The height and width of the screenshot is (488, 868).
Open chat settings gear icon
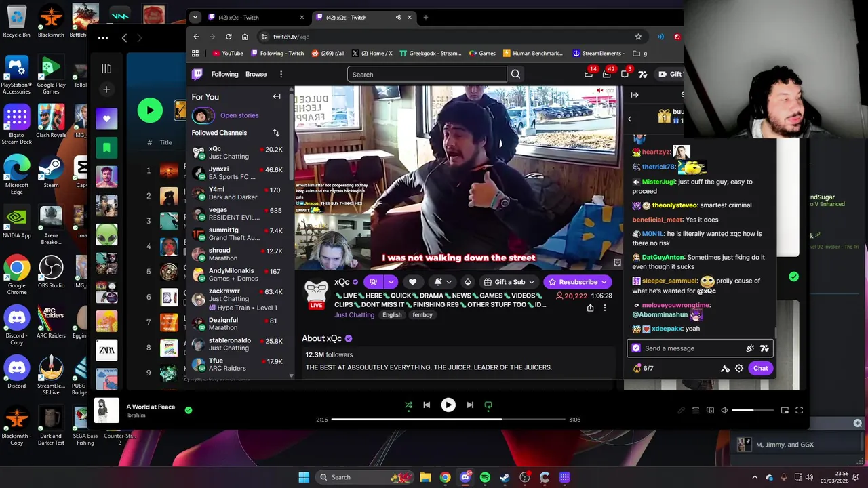(739, 369)
